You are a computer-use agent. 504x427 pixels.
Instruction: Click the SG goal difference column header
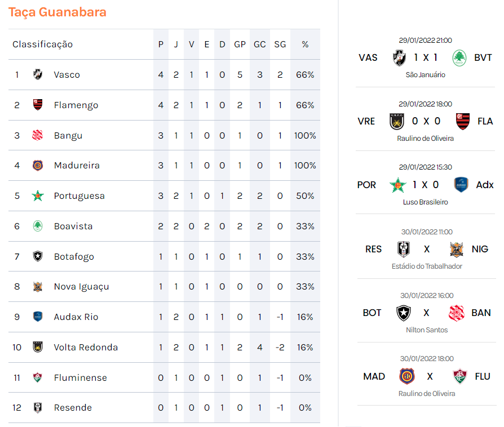point(280,45)
